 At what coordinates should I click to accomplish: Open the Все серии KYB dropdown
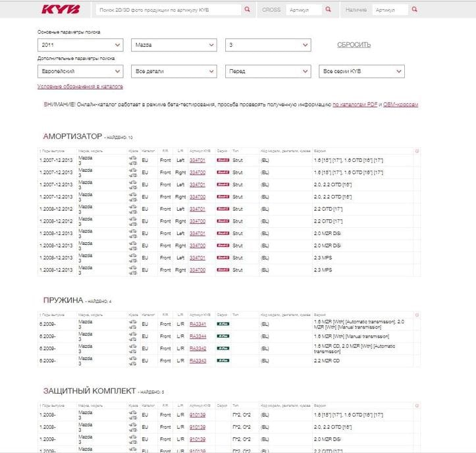tap(361, 71)
